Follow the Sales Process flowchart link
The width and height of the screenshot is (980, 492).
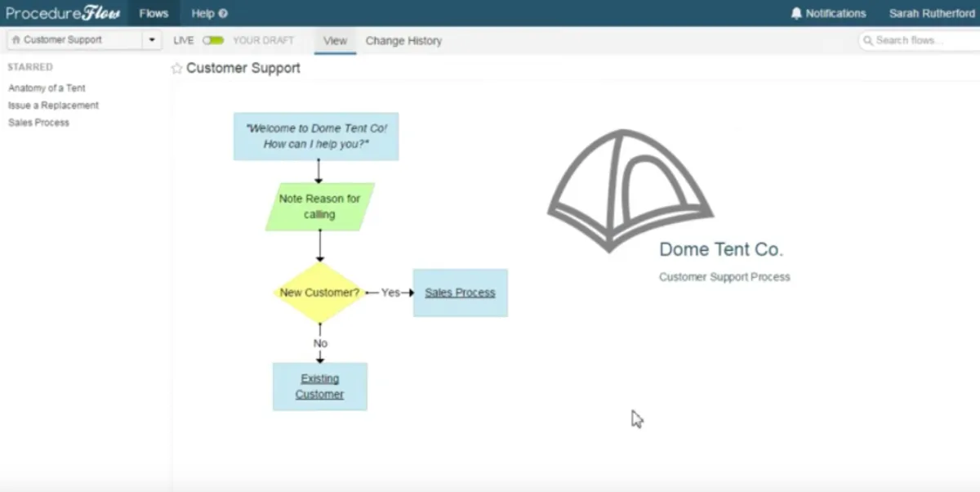click(460, 293)
